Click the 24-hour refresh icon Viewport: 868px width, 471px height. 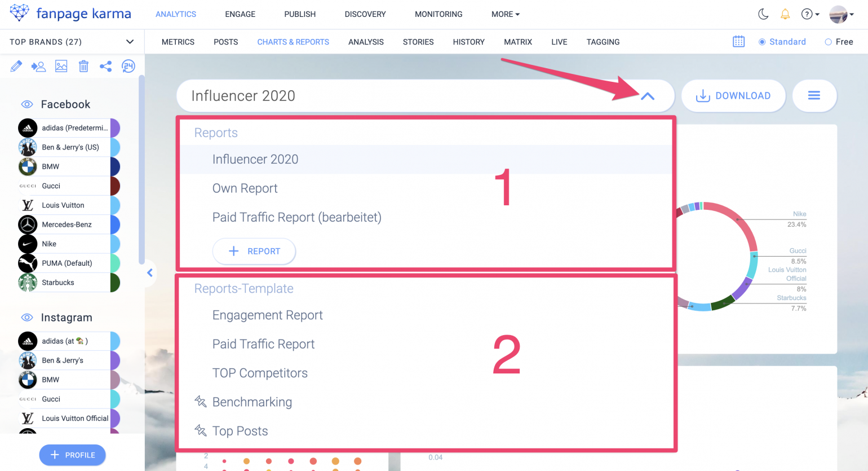(129, 66)
